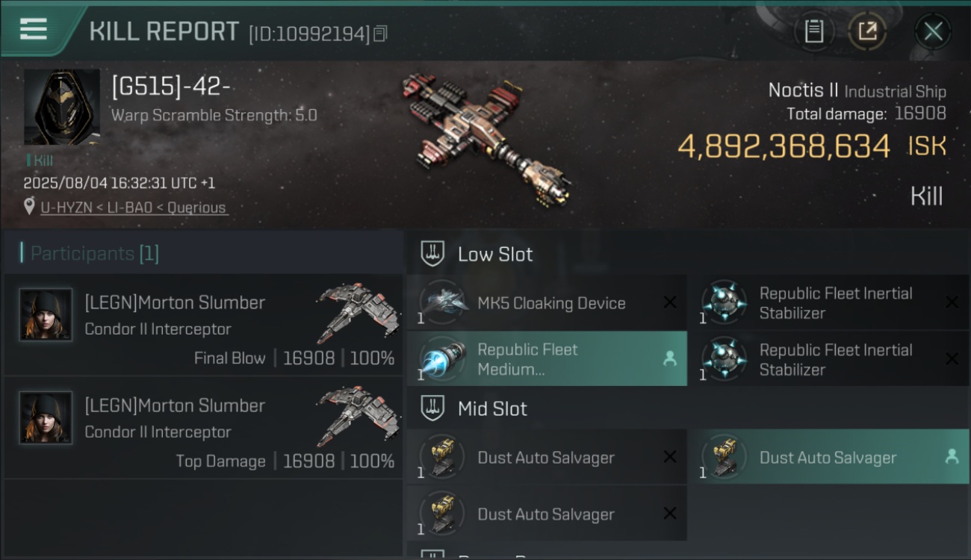The width and height of the screenshot is (971, 560).
Task: Open the U-HYZN location link
Action: pyautogui.click(x=133, y=208)
